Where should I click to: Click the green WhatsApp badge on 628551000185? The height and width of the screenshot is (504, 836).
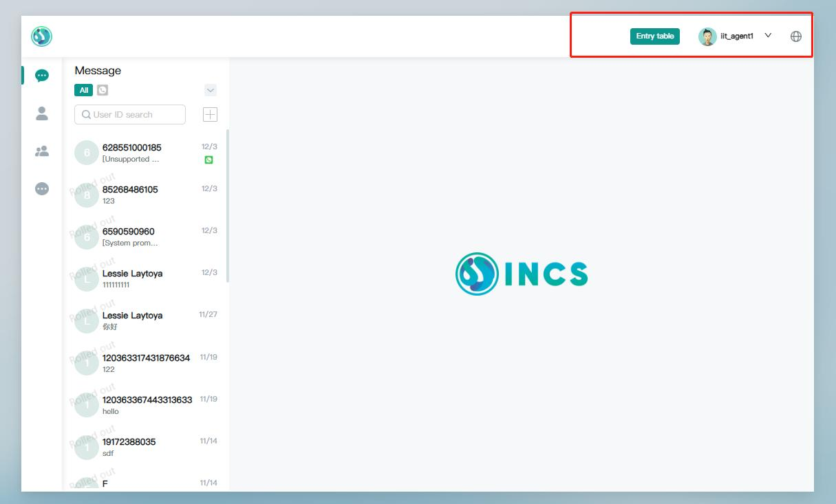209,160
